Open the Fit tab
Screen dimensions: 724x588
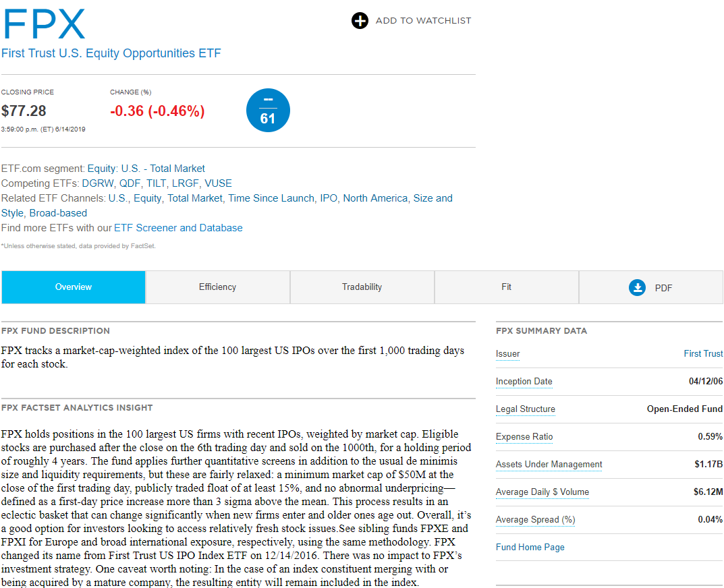pyautogui.click(x=507, y=287)
